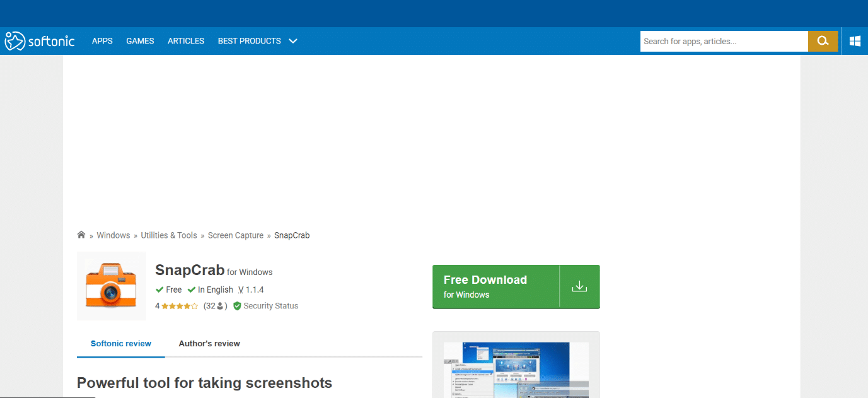Open the GAMES menu
The height and width of the screenshot is (398, 868).
click(140, 41)
